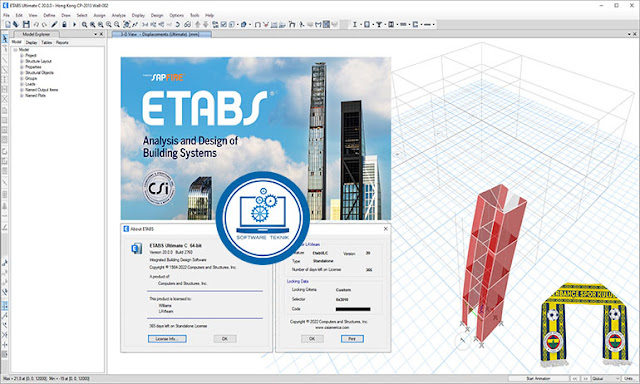Click the previous step arrow button in status bar
The width and height of the screenshot is (640, 384).
click(575, 378)
